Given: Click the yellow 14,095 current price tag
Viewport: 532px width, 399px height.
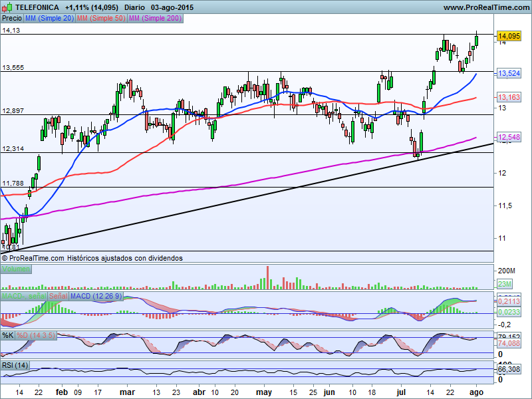Looking at the screenshot, I should (x=509, y=36).
